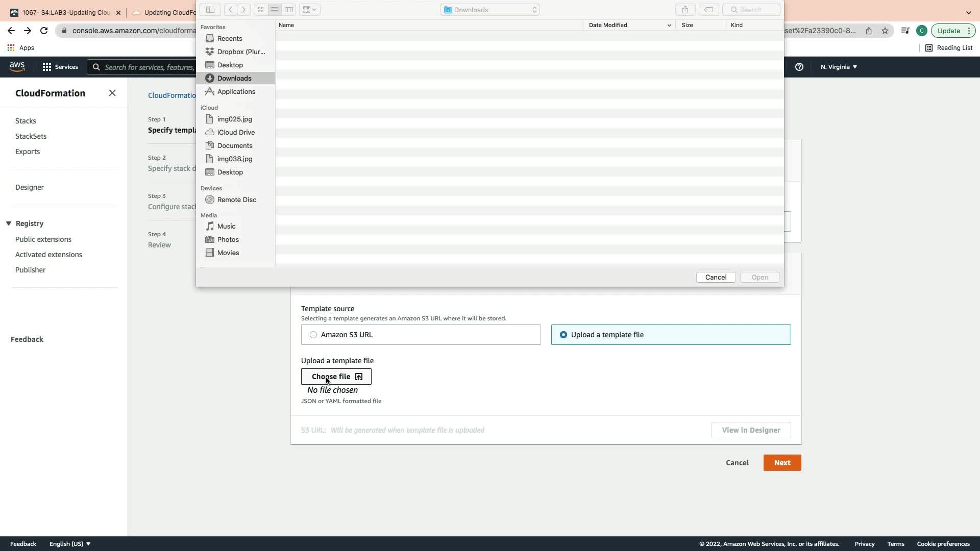The height and width of the screenshot is (551, 980).
Task: Collapse the Registry section
Action: (x=9, y=223)
